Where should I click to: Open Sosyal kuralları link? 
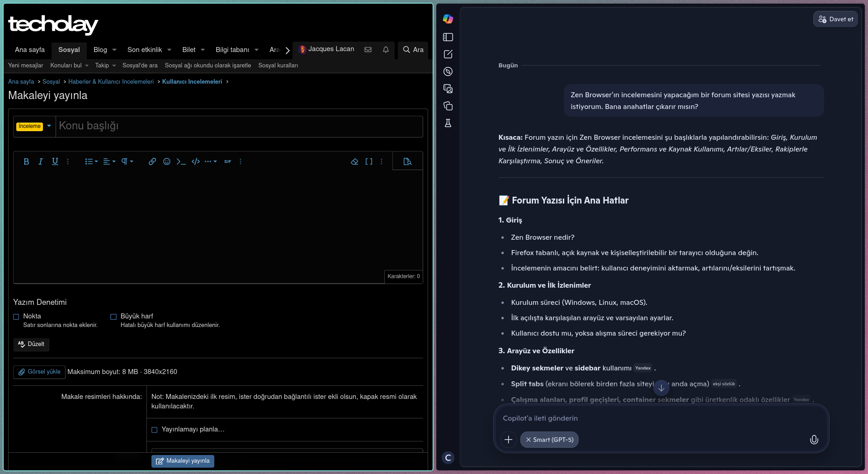point(278,66)
